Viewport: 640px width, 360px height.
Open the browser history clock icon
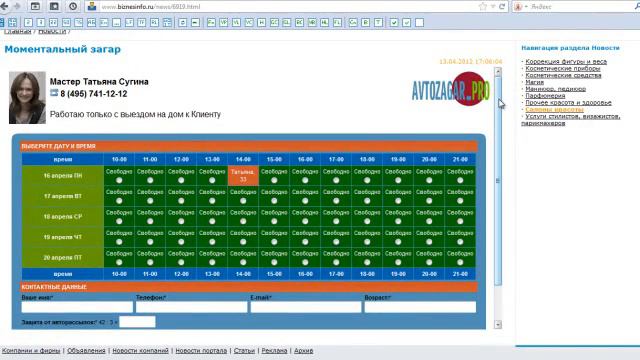pos(73,6)
